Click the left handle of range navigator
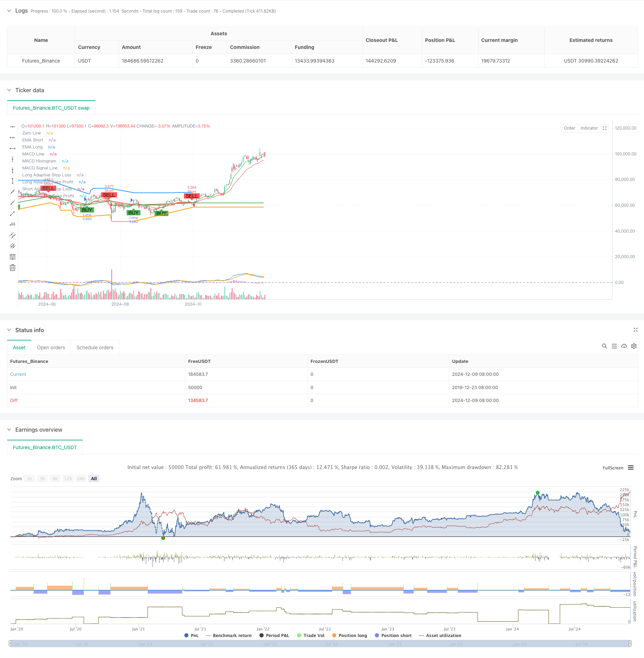The image size is (644, 658). point(10,643)
